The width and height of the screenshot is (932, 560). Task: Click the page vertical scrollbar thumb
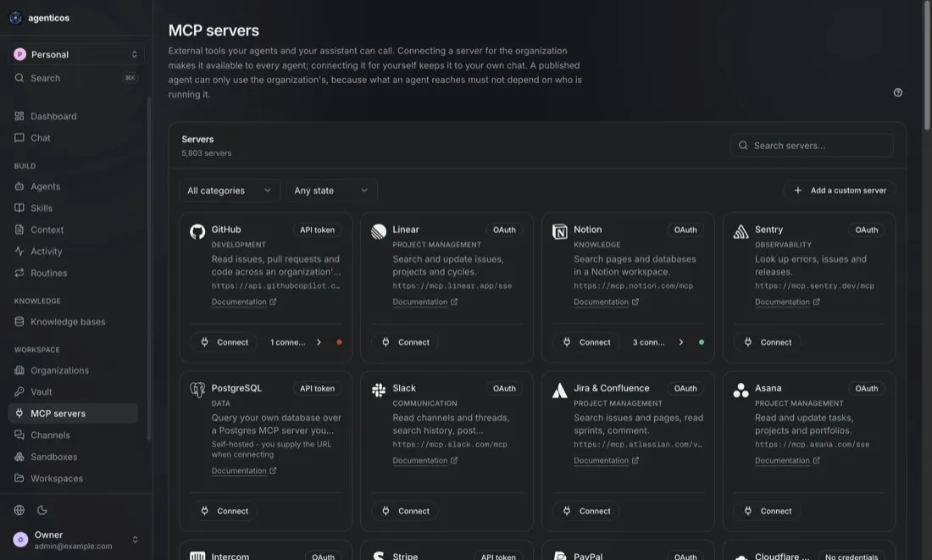927,65
